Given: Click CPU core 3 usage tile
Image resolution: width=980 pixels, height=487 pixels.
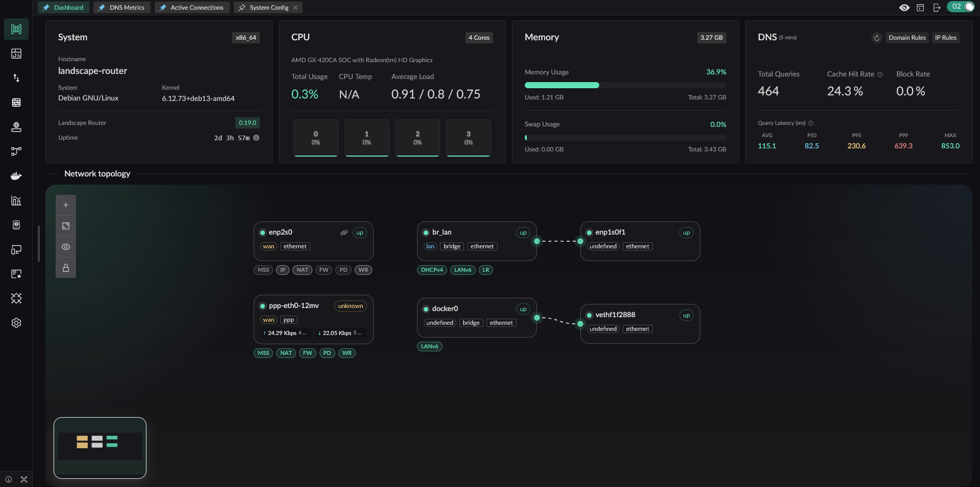Looking at the screenshot, I should tap(469, 138).
